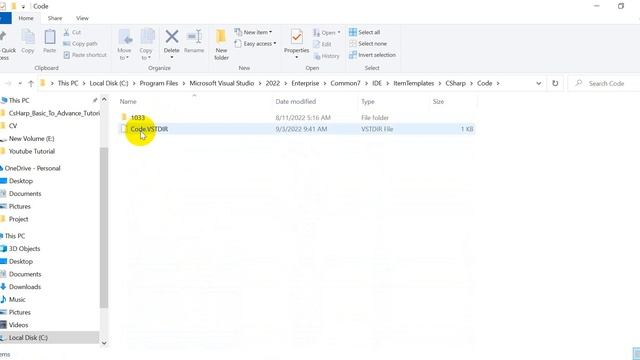Click the 1033 folder icon

click(124, 117)
